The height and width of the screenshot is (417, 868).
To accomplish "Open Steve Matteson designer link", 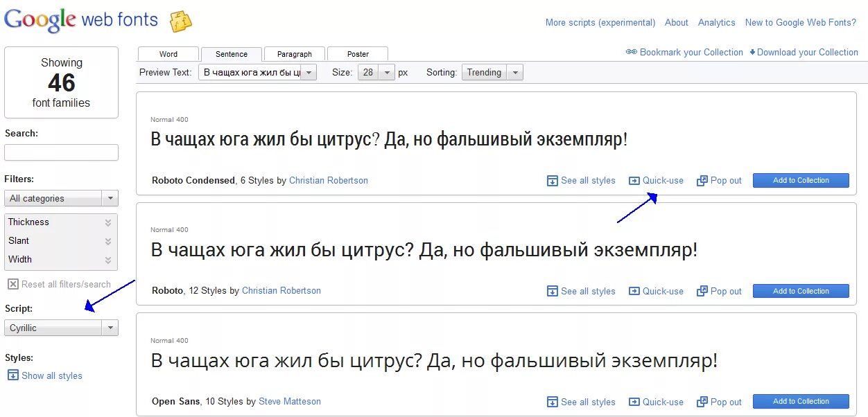I will tap(290, 402).
